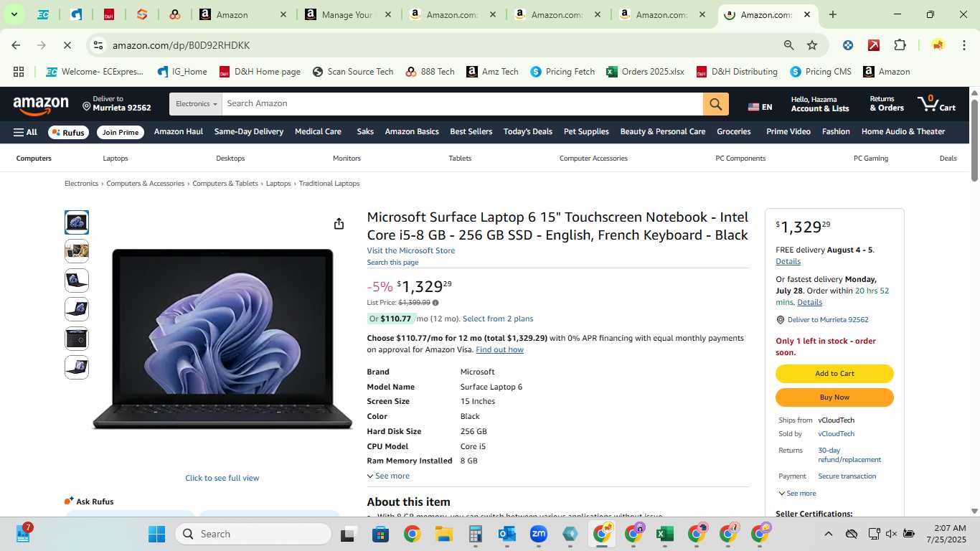Open Outlook from the taskbar
This screenshot has height=551, width=980.
[507, 534]
